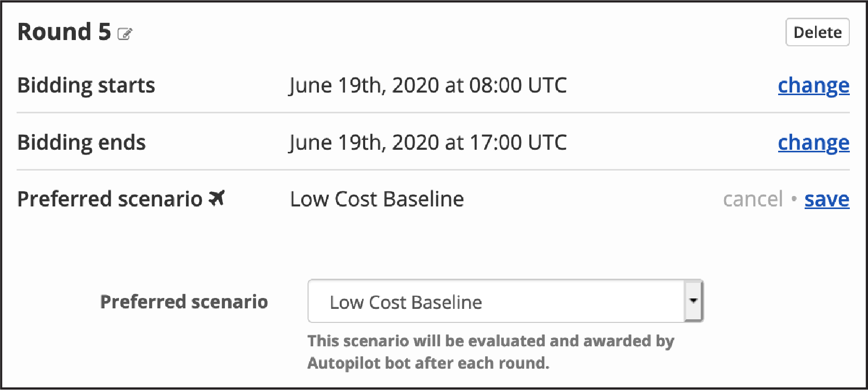
Task: Click the edit pencil icon beside Round 5
Action: pyautogui.click(x=125, y=34)
